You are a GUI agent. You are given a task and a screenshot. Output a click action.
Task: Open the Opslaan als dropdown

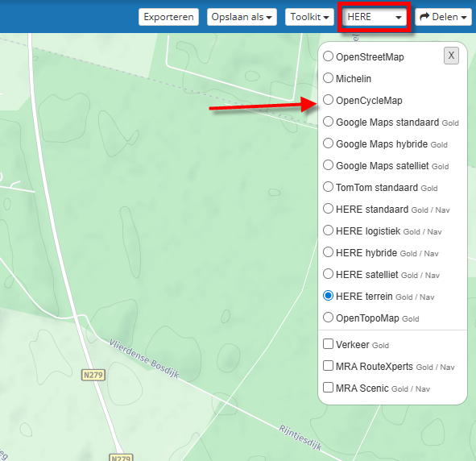pyautogui.click(x=242, y=17)
